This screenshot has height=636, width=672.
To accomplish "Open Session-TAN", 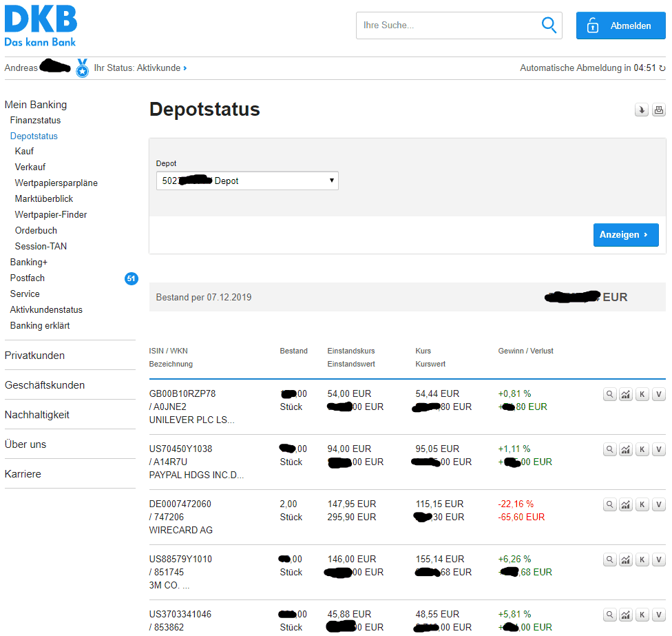I will [41, 246].
